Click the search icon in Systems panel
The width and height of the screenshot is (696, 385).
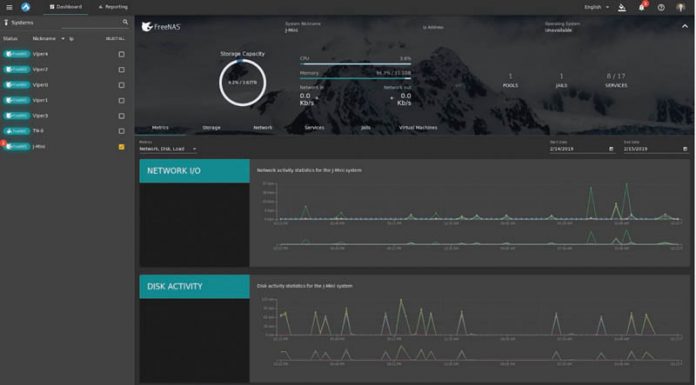(x=125, y=22)
